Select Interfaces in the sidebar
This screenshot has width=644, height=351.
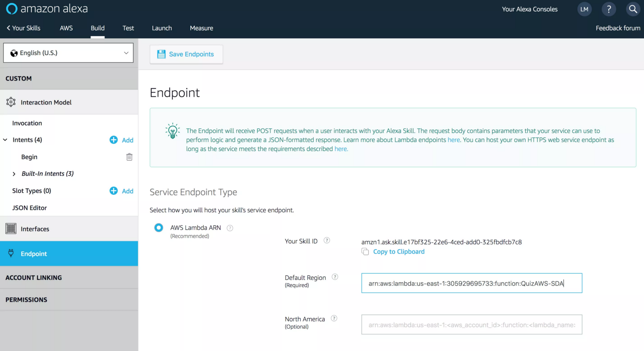coord(35,229)
